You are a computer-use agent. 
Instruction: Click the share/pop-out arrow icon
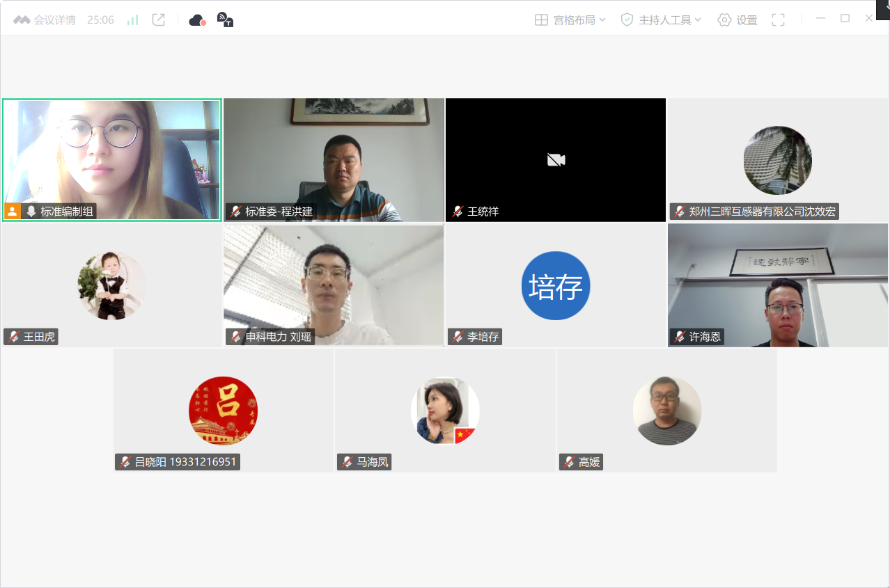pyautogui.click(x=159, y=20)
